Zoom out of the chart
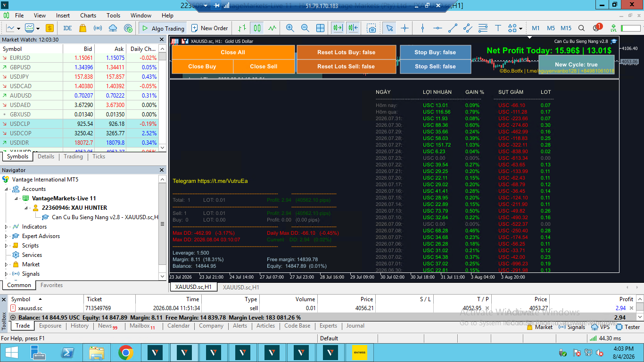This screenshot has width=644, height=362. point(305,28)
